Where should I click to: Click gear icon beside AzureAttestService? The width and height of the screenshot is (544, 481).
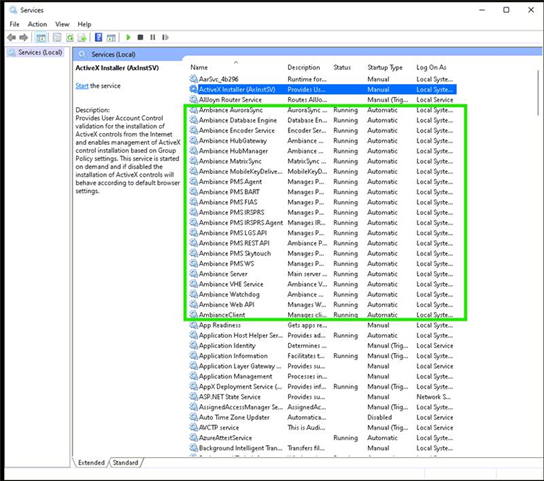(x=194, y=438)
